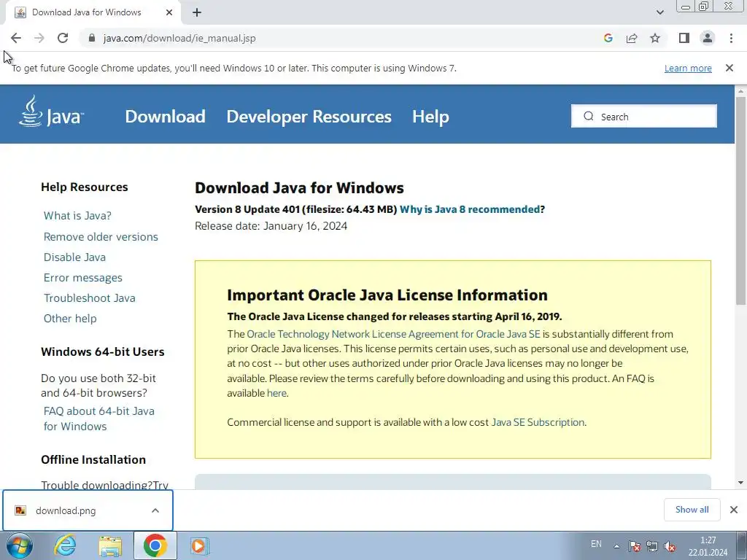Click Release date: January 16, 2024 text

coord(271,226)
